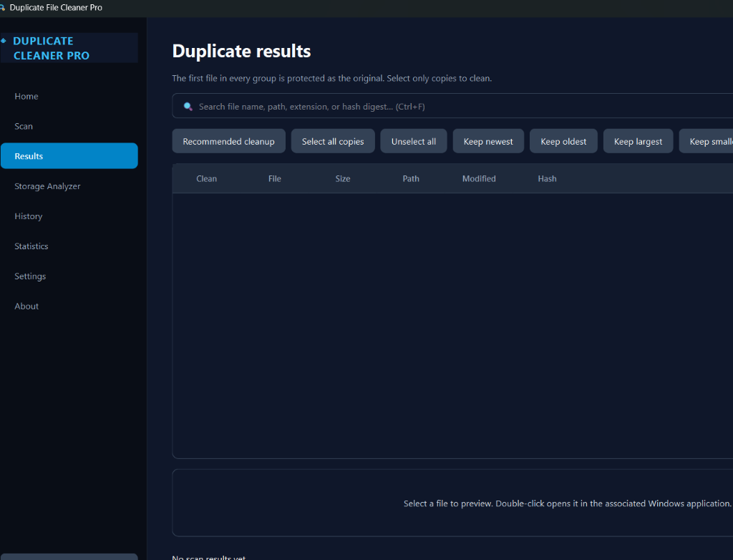Apply the Keep newest rule
The height and width of the screenshot is (560, 733).
tap(488, 141)
